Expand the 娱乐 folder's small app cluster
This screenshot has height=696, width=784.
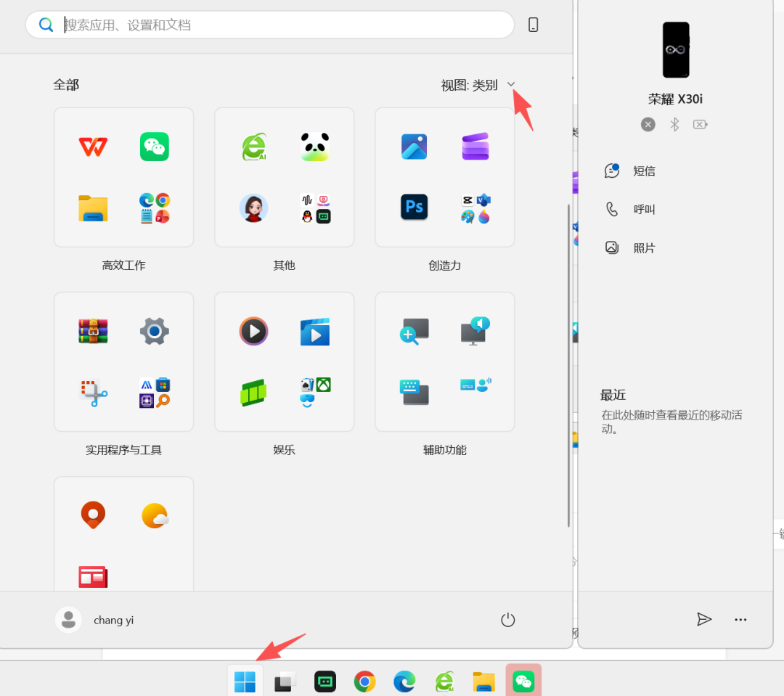point(316,393)
